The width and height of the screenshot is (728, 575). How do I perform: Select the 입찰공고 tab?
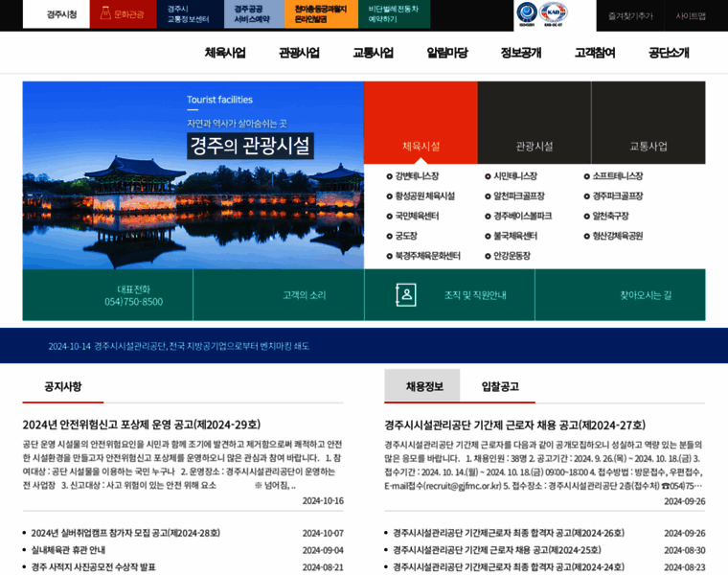500,386
